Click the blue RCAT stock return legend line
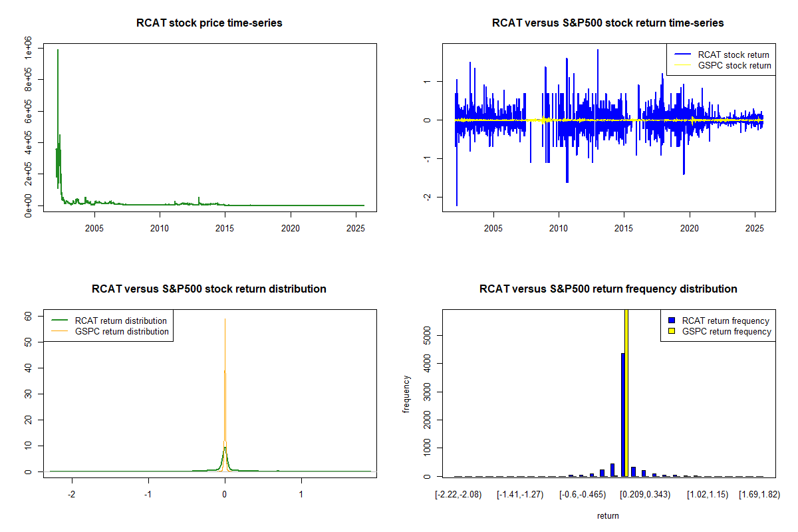The width and height of the screenshot is (798, 532). pyautogui.click(x=682, y=55)
